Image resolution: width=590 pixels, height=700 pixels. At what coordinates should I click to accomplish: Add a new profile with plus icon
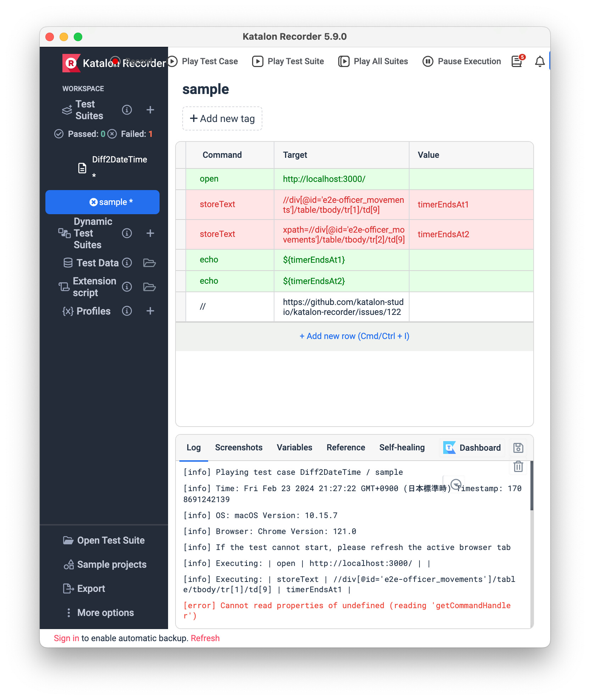point(150,311)
